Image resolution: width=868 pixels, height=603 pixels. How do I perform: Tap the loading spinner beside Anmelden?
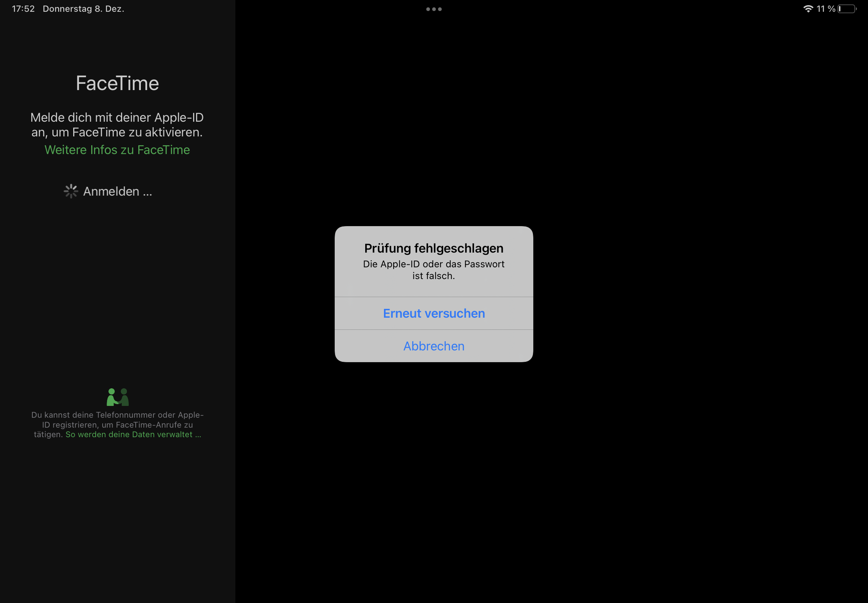pos(71,191)
